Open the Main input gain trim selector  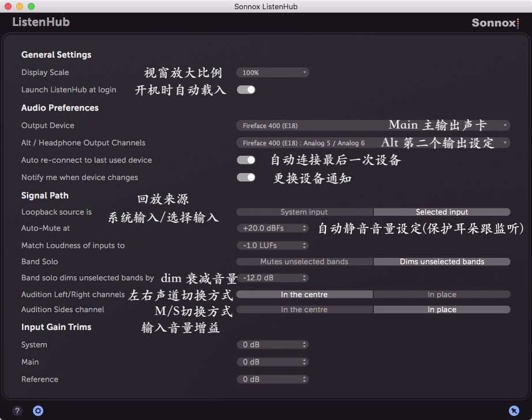(x=273, y=362)
